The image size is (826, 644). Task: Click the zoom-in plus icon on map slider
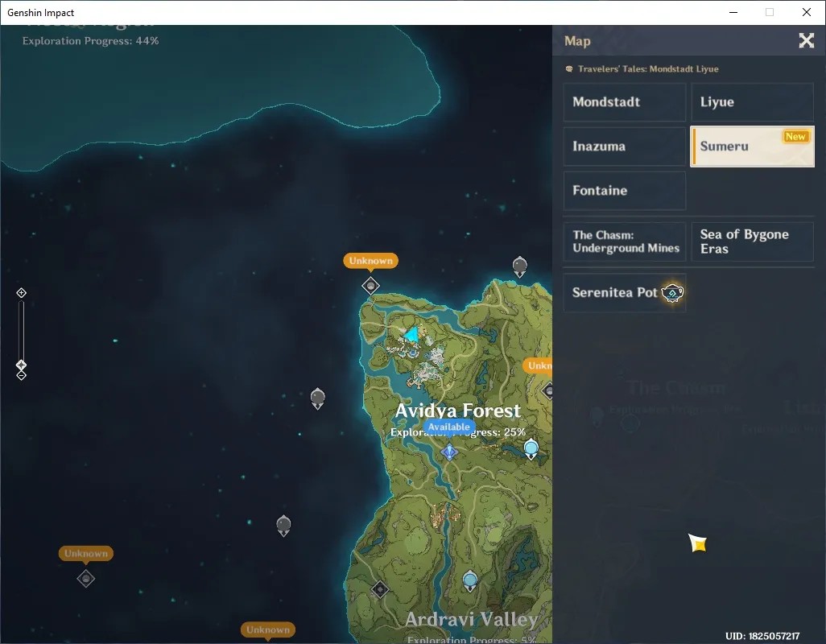(x=21, y=293)
